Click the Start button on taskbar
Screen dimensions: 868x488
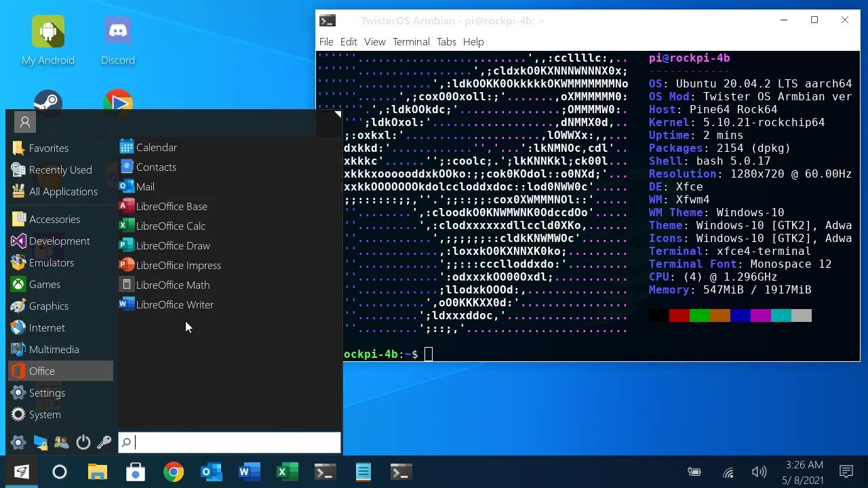(x=22, y=472)
